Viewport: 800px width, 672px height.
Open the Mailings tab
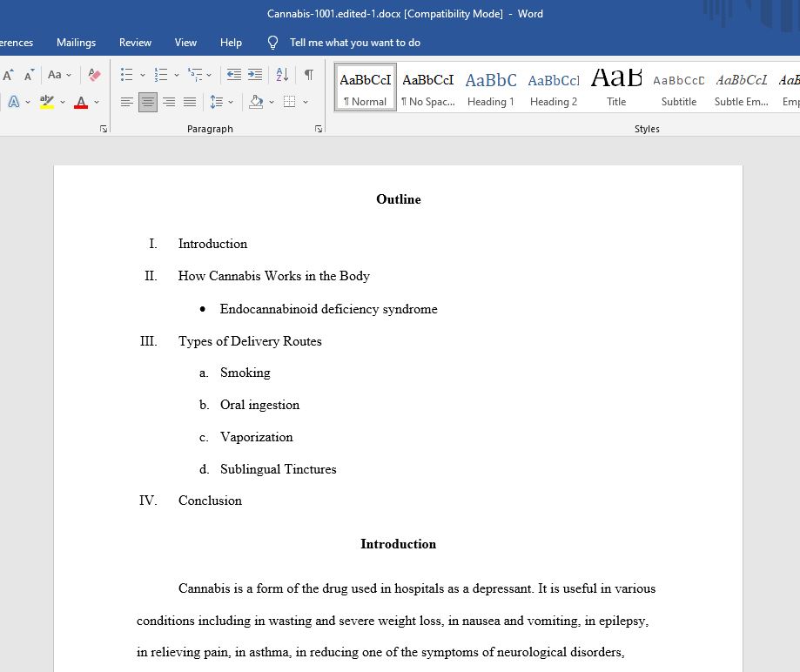(x=76, y=43)
